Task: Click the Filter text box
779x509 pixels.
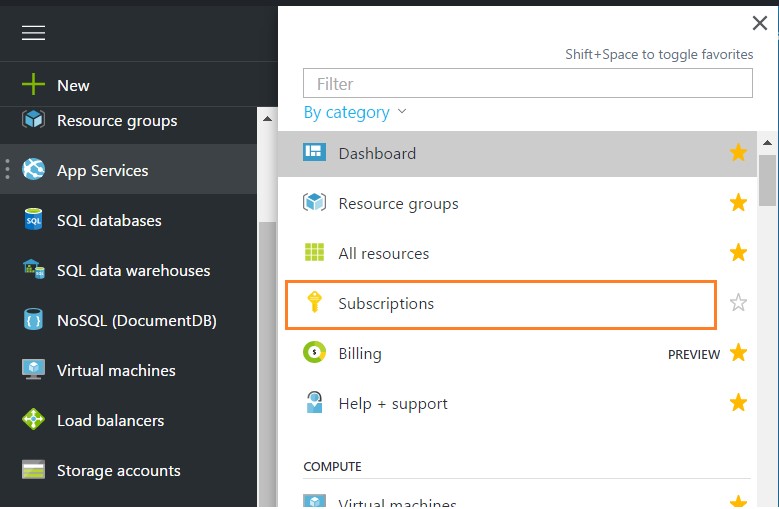Action: click(x=527, y=84)
